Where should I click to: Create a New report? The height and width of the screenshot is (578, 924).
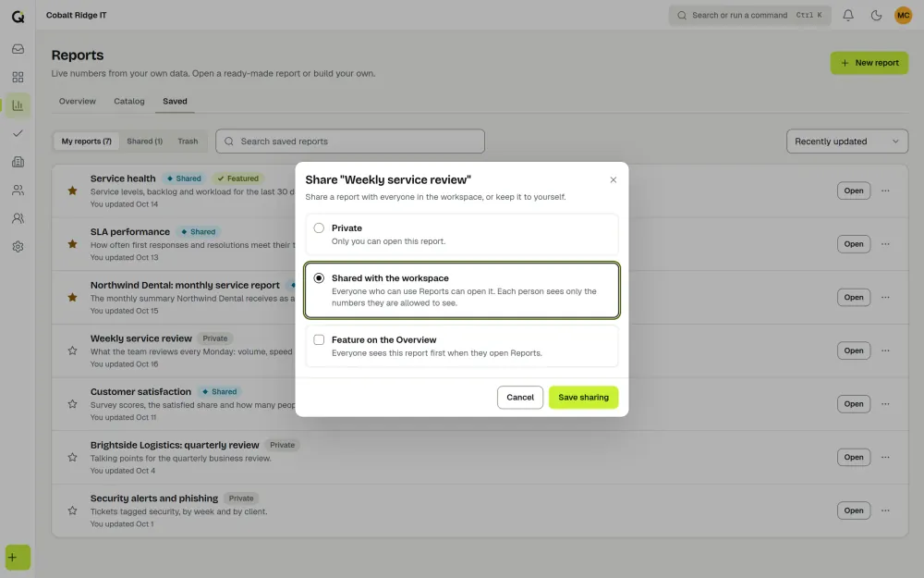tap(869, 63)
